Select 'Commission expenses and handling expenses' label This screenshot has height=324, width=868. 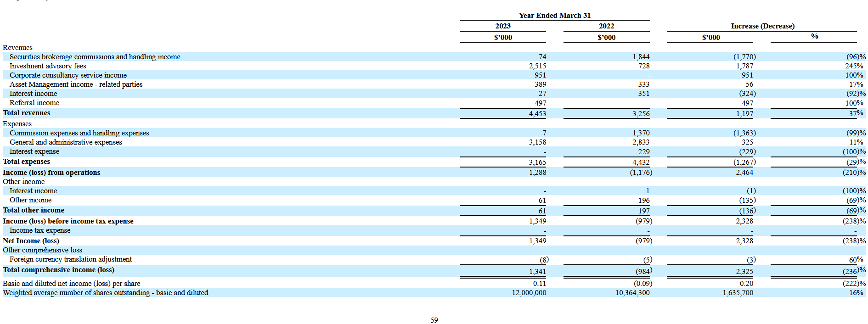pos(79,133)
